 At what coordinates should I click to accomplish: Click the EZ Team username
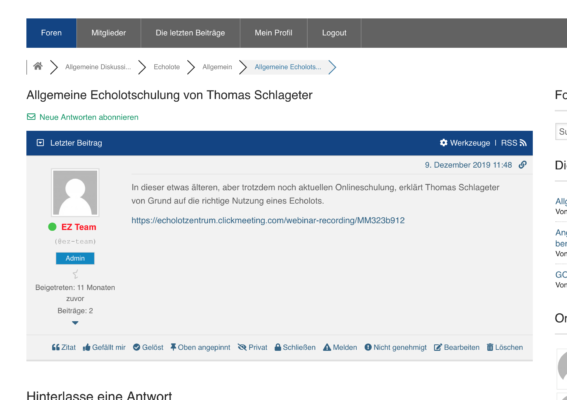coord(79,227)
